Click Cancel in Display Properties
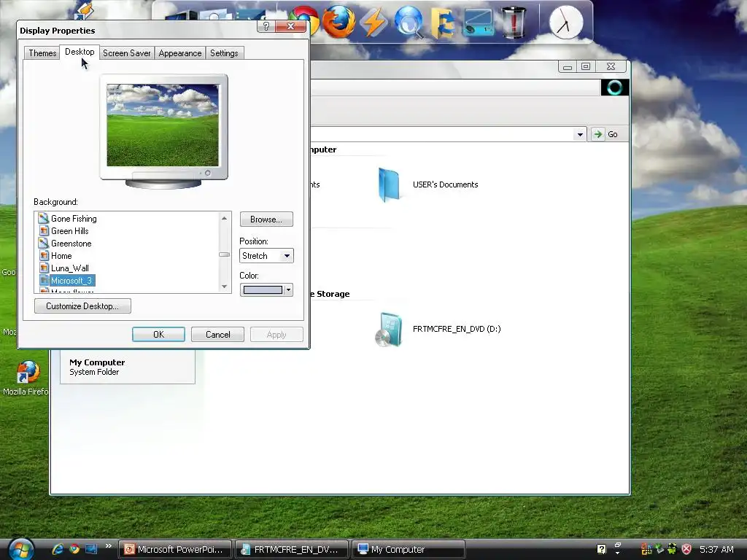This screenshot has height=560, width=747. click(x=217, y=334)
